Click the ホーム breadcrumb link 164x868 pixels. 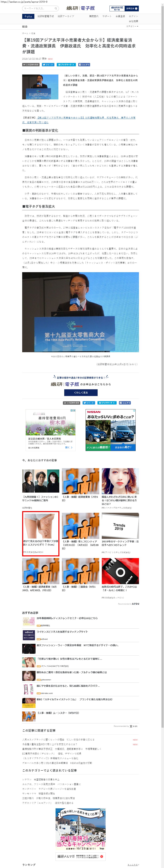pos(25,33)
